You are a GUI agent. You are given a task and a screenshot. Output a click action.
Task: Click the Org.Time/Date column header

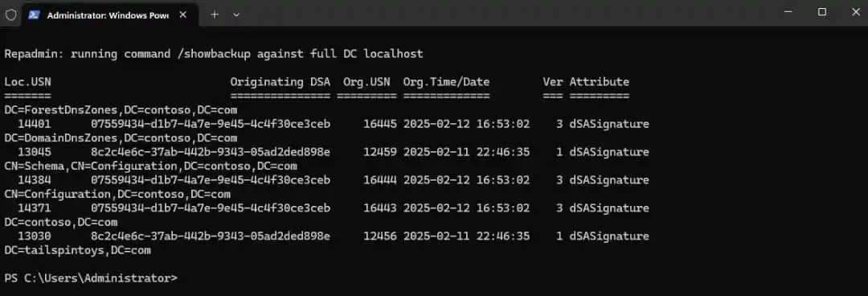pos(446,82)
